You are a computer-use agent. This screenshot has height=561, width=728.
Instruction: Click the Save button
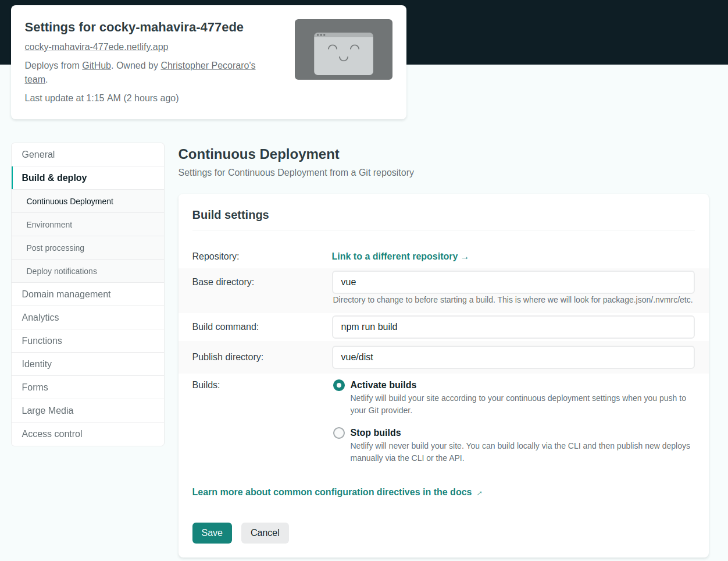tap(212, 532)
